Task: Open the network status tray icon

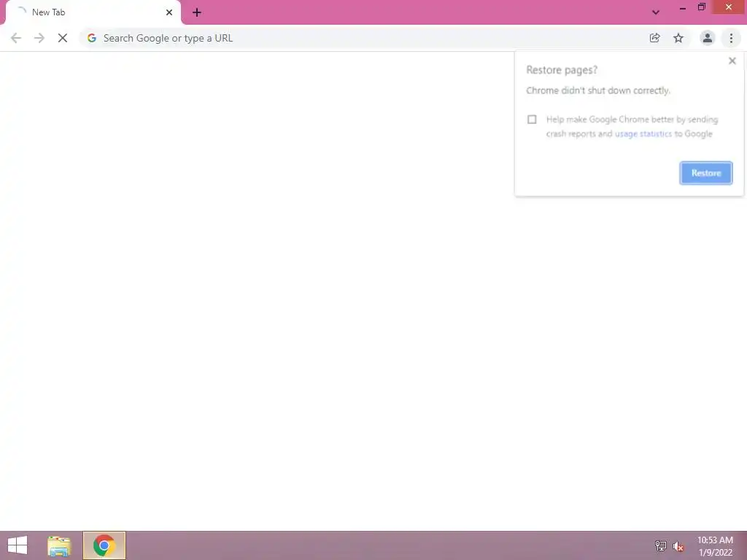Action: (661, 545)
